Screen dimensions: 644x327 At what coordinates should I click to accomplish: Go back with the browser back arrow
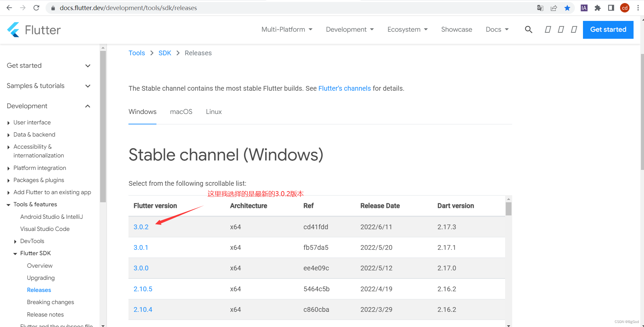[9, 8]
